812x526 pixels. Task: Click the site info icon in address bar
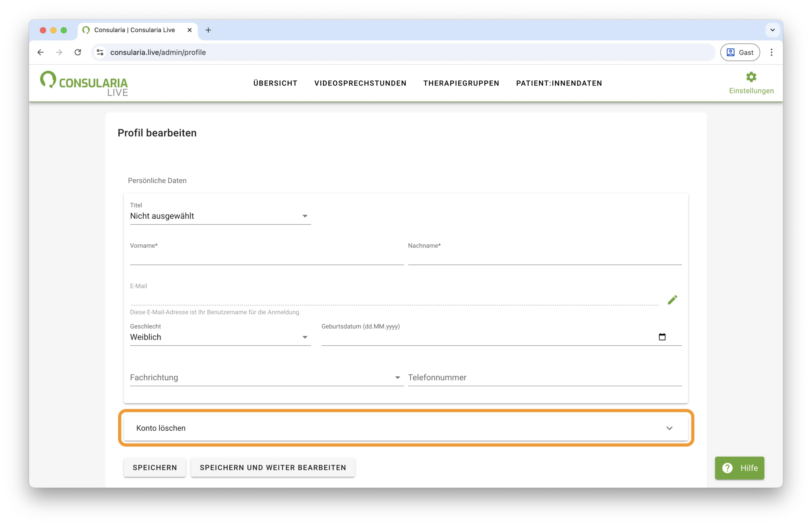[100, 52]
